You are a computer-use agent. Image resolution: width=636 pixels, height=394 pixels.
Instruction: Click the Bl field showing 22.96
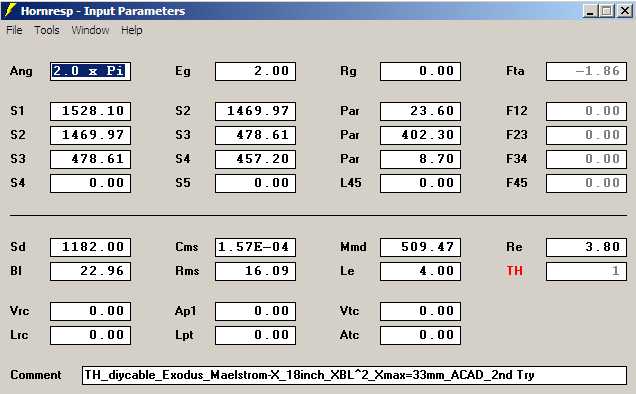pyautogui.click(x=90, y=271)
